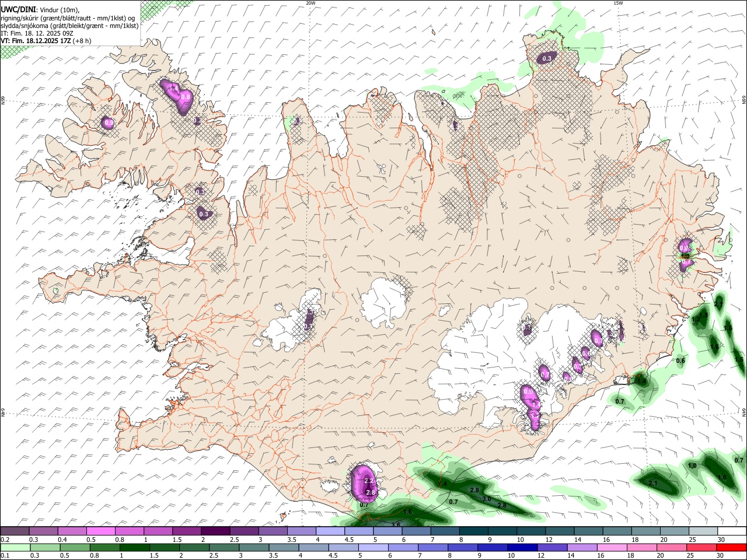
Task: Click the 1.0 rain value on the map
Action: pos(693,466)
